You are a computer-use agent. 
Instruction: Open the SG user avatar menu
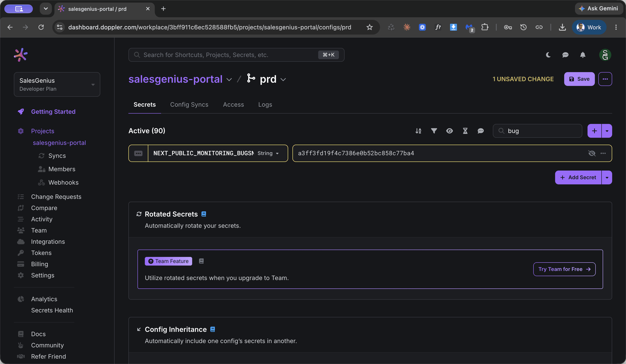click(605, 55)
